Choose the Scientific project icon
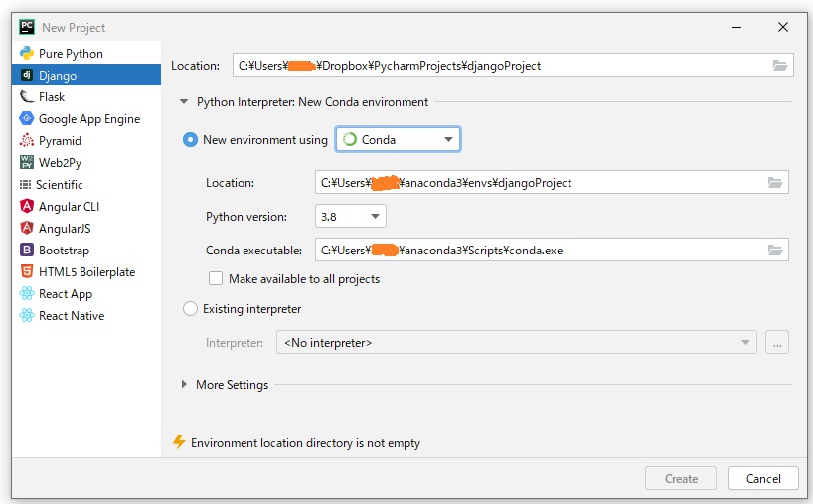The width and height of the screenshot is (813, 504). coord(25,184)
